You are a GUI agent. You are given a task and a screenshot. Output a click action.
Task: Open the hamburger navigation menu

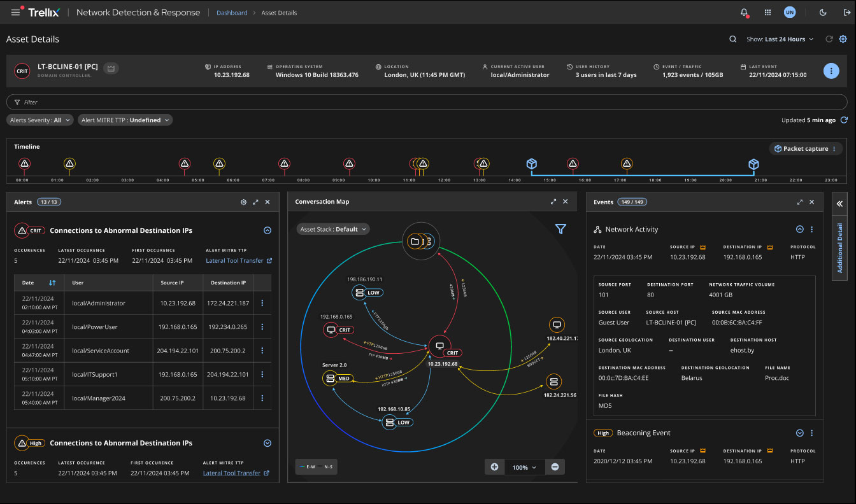(x=15, y=13)
